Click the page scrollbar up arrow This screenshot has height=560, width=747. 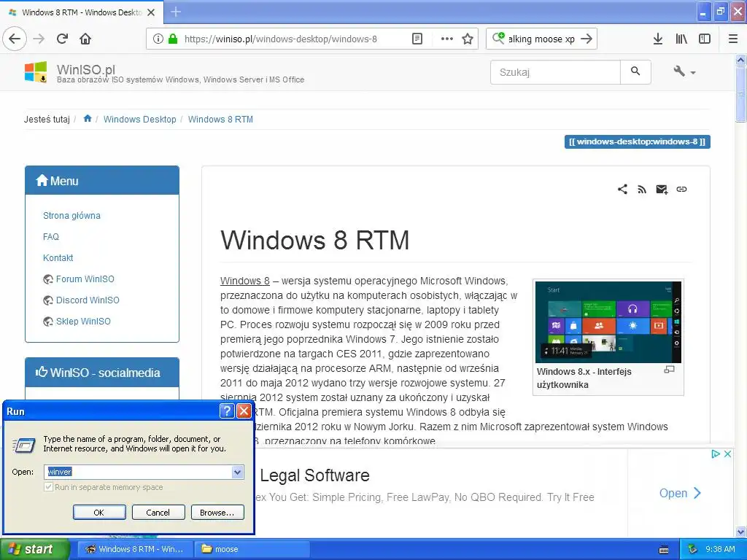click(x=740, y=60)
